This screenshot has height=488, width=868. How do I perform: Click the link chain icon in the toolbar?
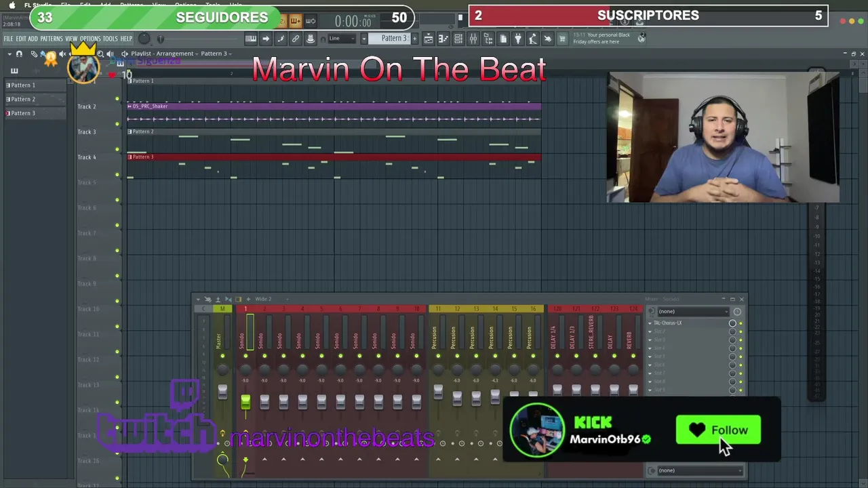click(296, 39)
